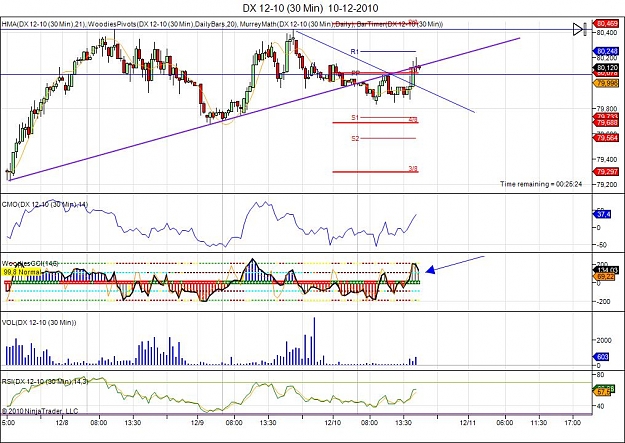Click the red 80,469 price marker

pyautogui.click(x=606, y=24)
